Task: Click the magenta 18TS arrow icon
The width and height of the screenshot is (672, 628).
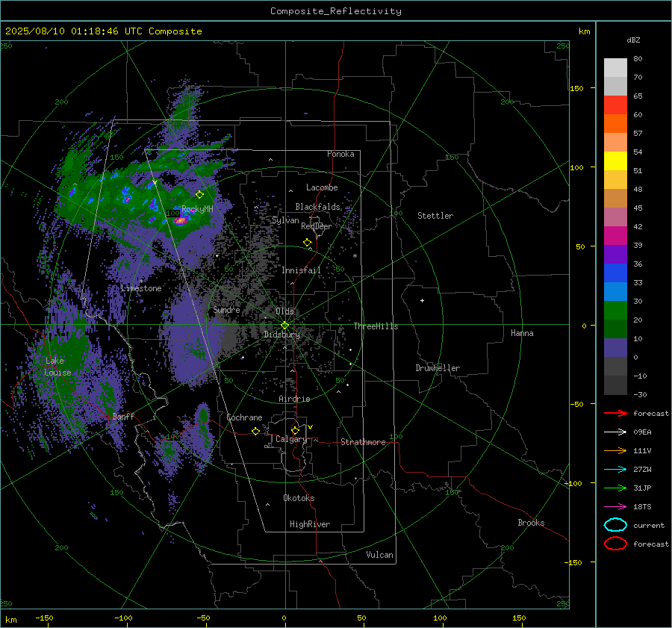Action: click(615, 507)
